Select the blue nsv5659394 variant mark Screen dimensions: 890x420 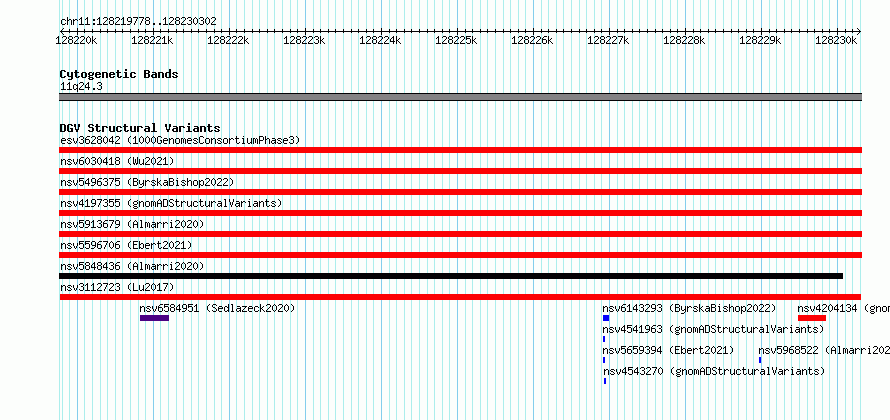(604, 360)
